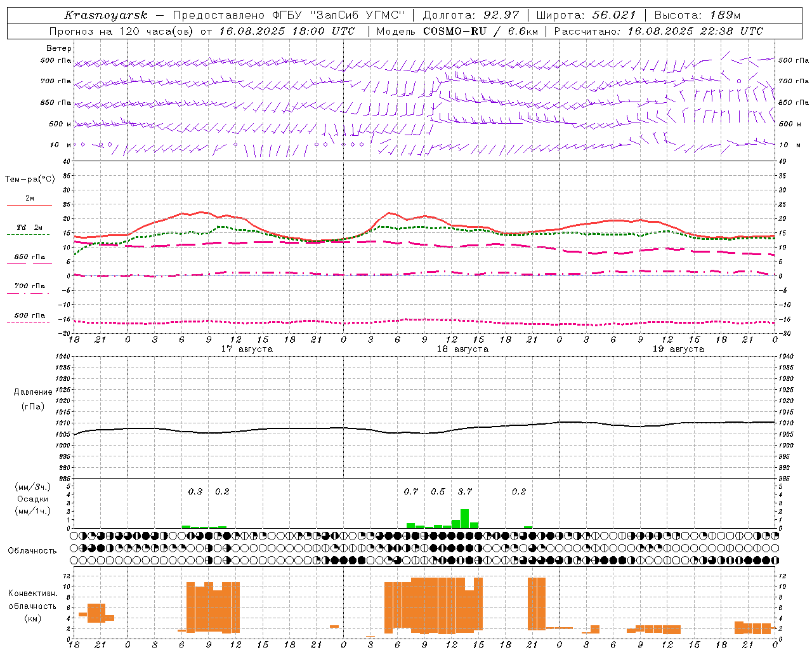Viewport: 812px width, 650px height.
Task: Click the dashed line sample under 'Td 2м'
Action: 29,234
